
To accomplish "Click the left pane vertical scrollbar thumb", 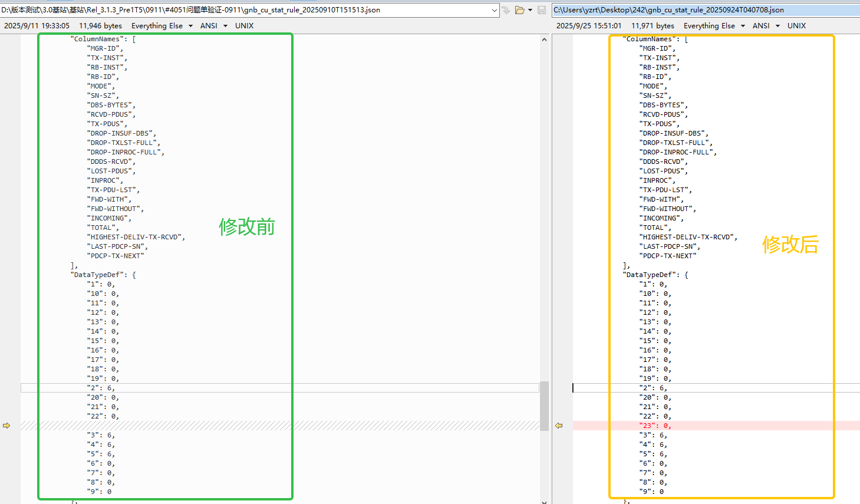I will tap(544, 406).
